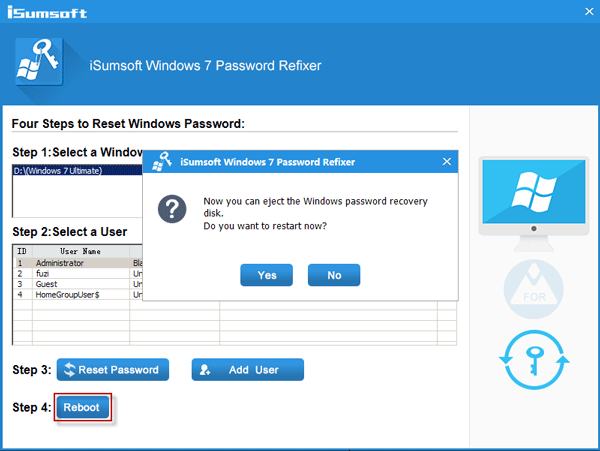
Task: Click the key-and-Windows logo in dialog title
Action: pos(162,161)
